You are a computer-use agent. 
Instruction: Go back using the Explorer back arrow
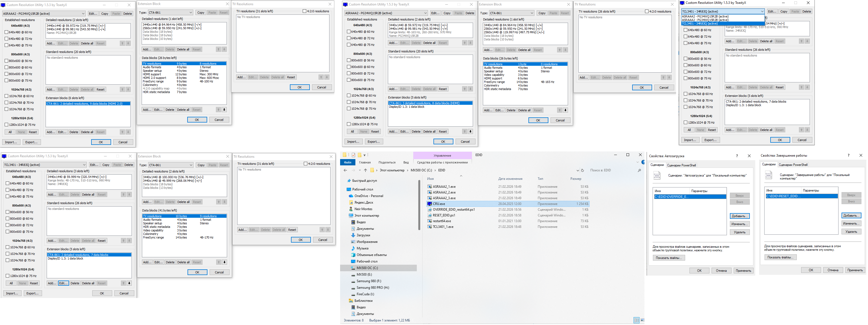[x=345, y=171]
